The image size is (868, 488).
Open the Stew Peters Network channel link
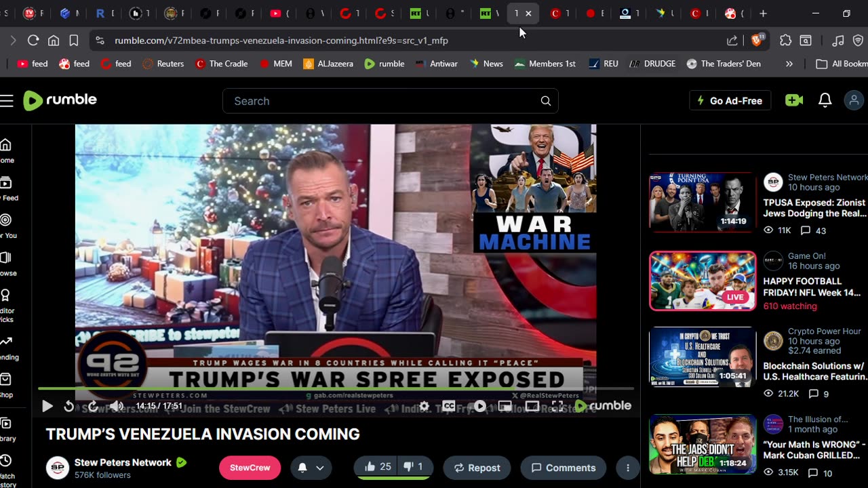point(123,462)
